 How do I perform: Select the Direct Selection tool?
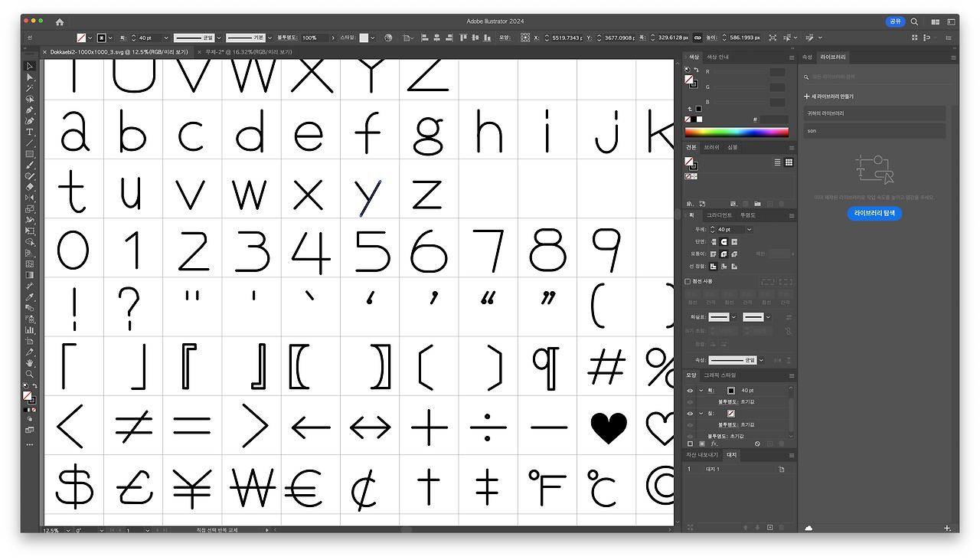click(30, 77)
